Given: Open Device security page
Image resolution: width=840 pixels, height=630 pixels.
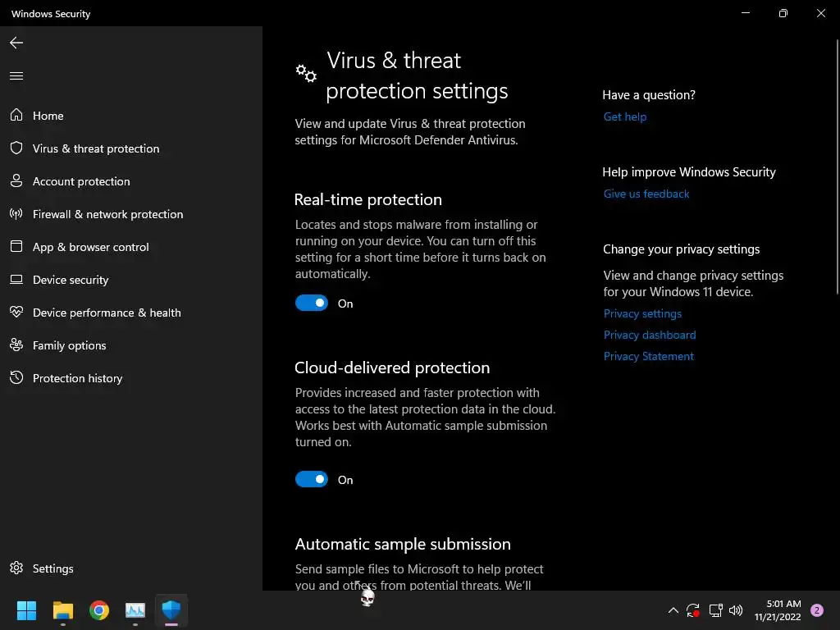Looking at the screenshot, I should pos(71,280).
